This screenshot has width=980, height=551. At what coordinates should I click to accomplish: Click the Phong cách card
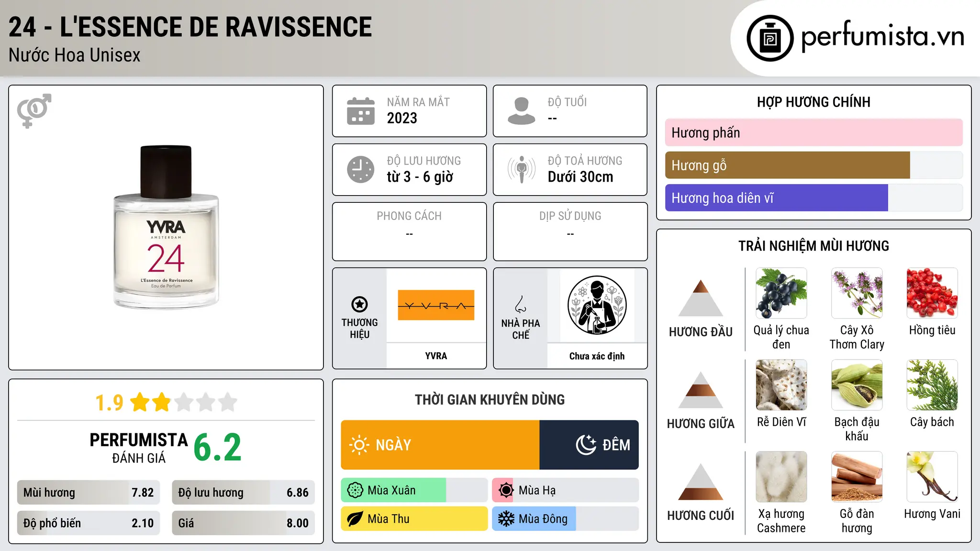coord(409,231)
